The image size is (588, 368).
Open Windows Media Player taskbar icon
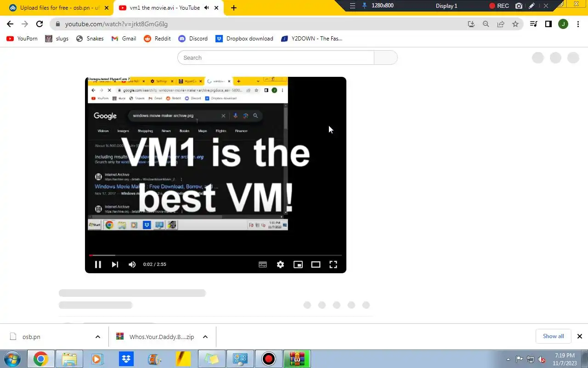click(97, 359)
